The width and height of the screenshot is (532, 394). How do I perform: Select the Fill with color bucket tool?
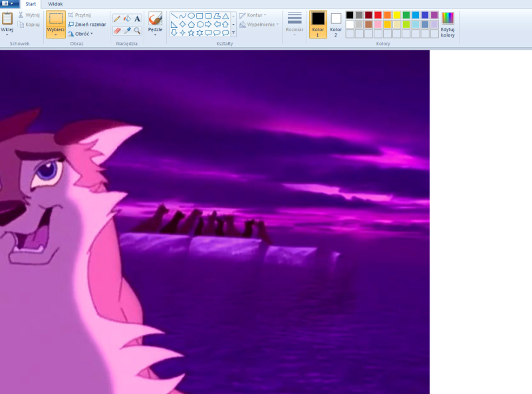pyautogui.click(x=127, y=19)
